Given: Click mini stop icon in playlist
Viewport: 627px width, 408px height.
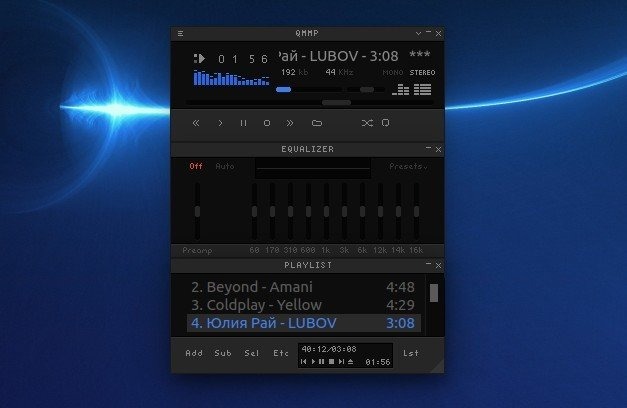Looking at the screenshot, I should tap(331, 362).
